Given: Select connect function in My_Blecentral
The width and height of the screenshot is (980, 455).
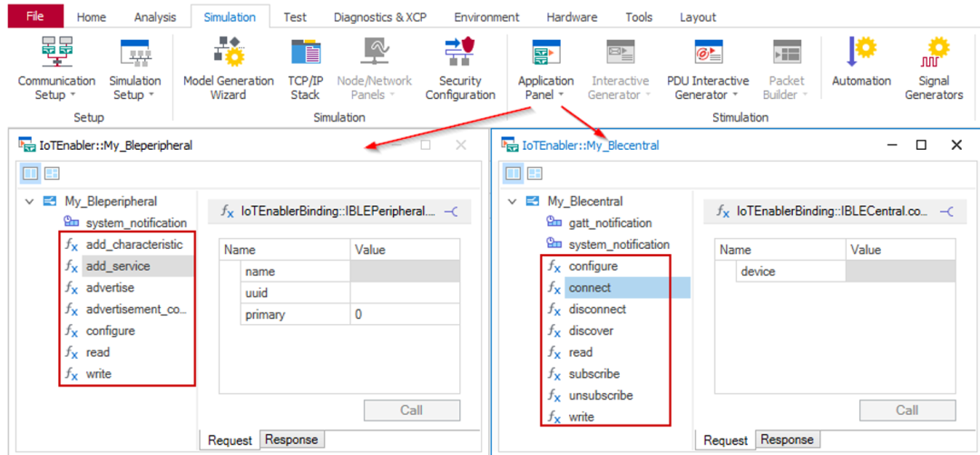Looking at the screenshot, I should point(590,288).
